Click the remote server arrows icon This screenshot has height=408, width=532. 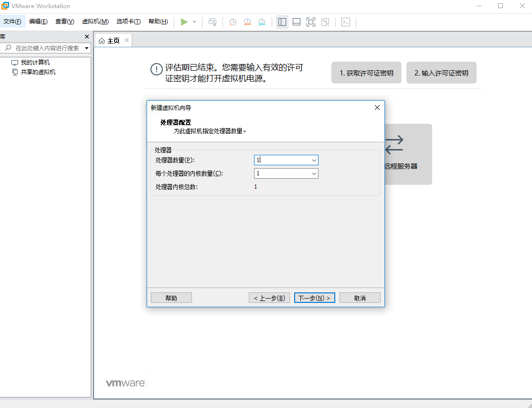click(394, 145)
